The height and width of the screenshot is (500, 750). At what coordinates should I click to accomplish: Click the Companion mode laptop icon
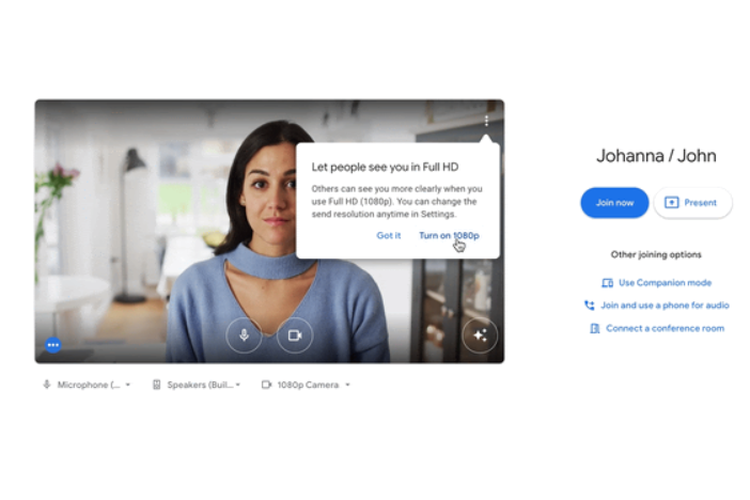[607, 283]
